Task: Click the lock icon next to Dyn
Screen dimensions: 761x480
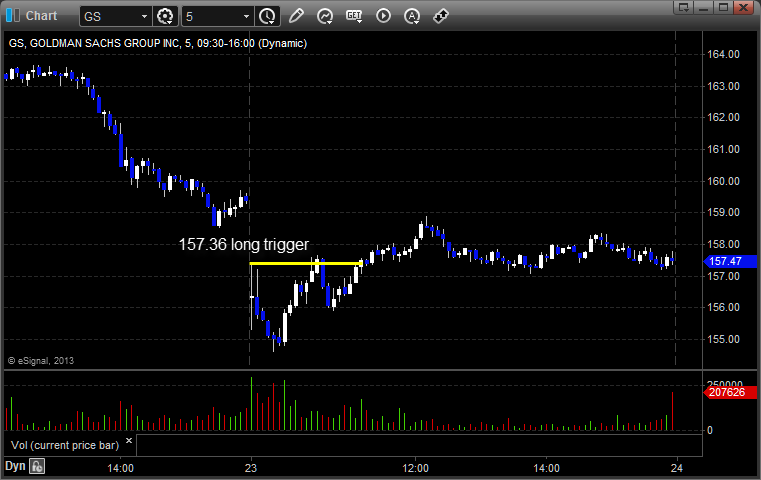Action: click(37, 466)
